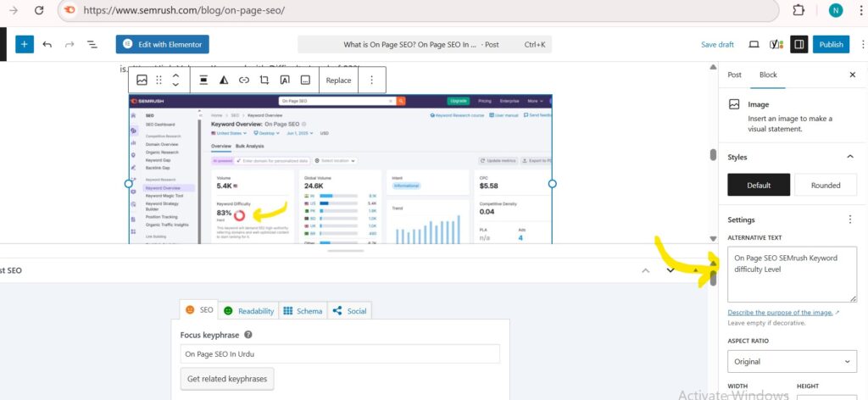Add text over image icon
The width and height of the screenshot is (868, 400).
click(x=285, y=81)
